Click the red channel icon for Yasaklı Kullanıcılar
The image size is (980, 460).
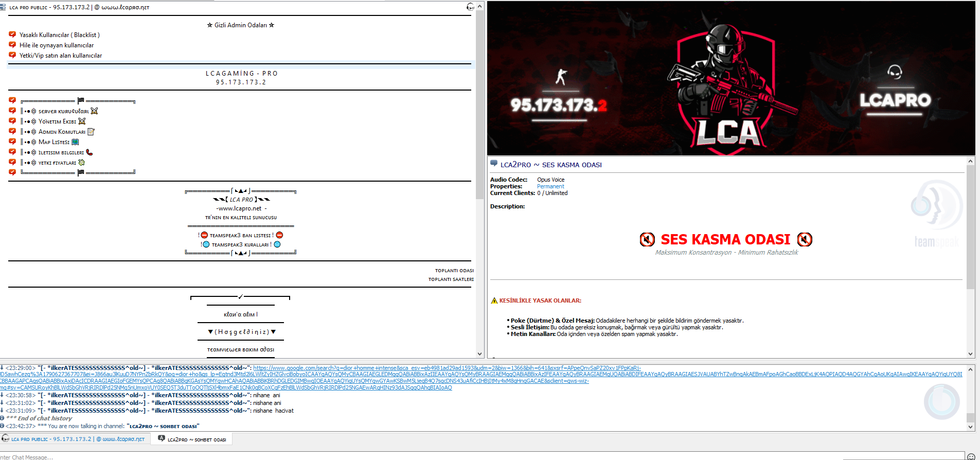[x=12, y=34]
